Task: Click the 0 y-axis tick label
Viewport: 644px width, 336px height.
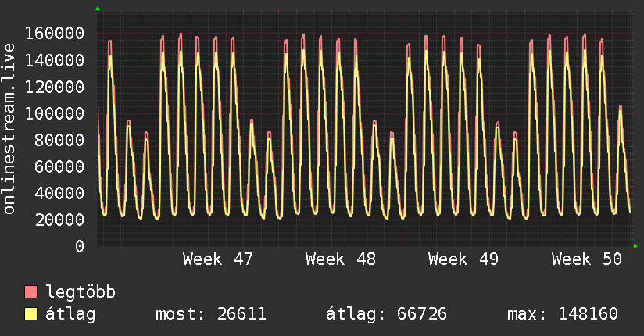Action: [80, 246]
